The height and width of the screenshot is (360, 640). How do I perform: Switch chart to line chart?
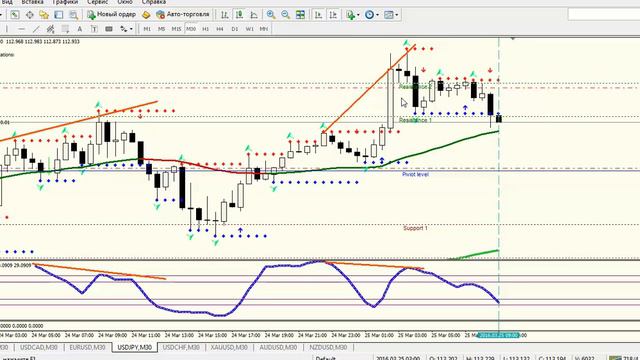[254, 15]
